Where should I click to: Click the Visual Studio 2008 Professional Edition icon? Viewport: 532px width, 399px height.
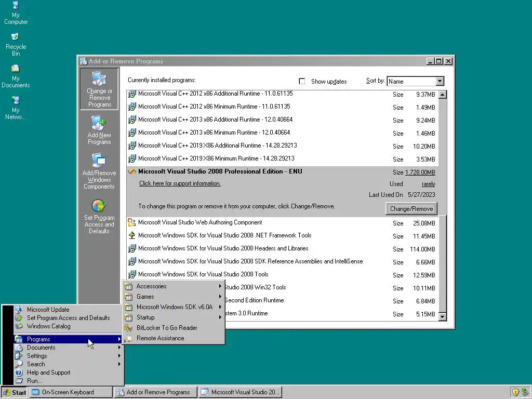[132, 171]
